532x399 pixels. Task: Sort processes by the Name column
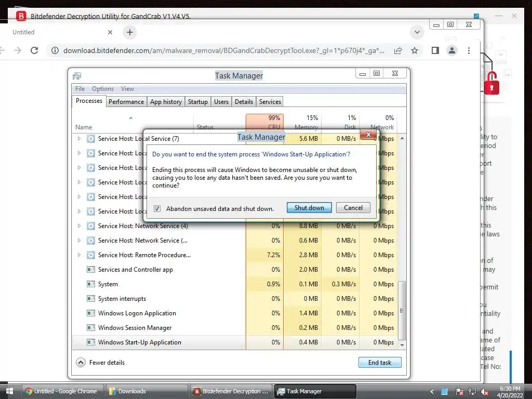tap(132, 123)
